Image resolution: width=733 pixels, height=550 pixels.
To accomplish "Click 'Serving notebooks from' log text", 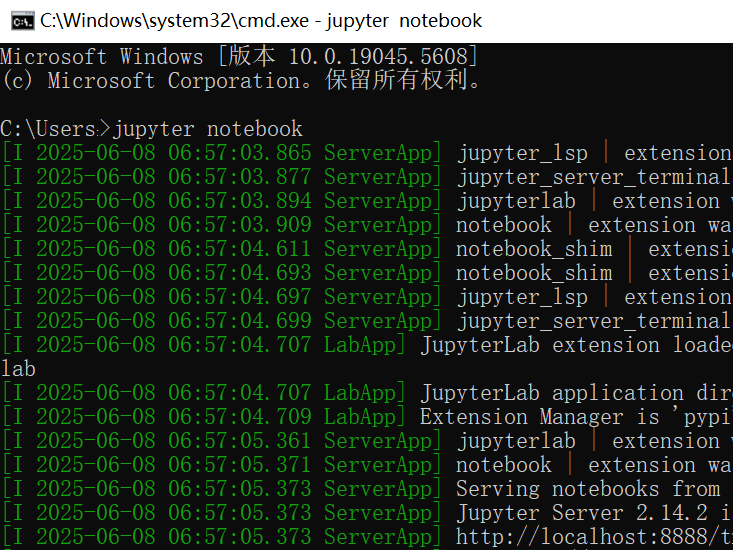I will [x=588, y=489].
